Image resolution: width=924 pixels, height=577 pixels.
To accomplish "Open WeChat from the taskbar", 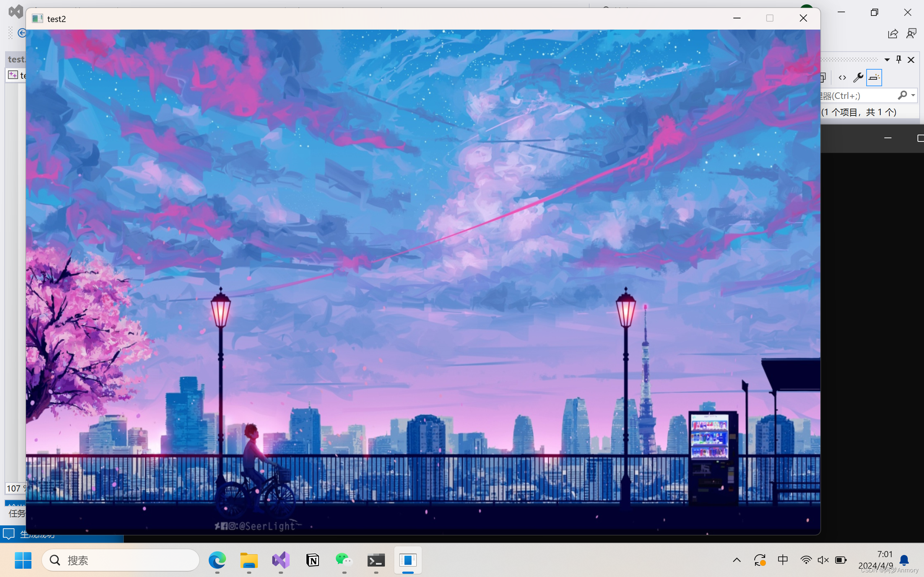I will (x=344, y=560).
